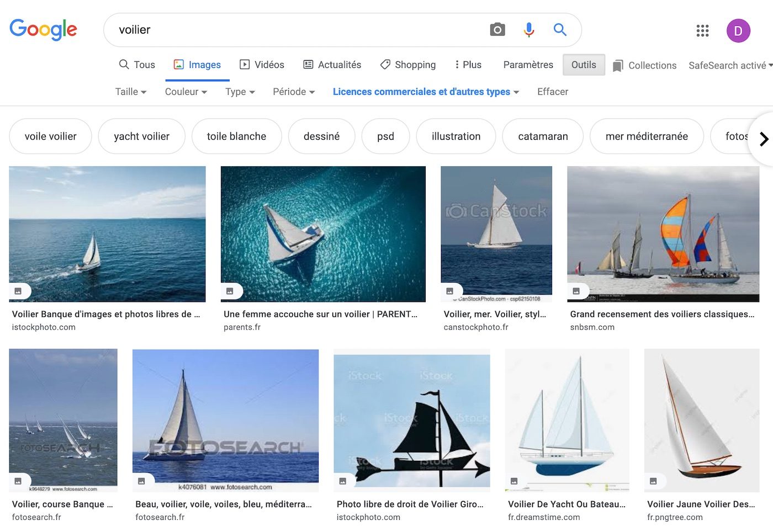The width and height of the screenshot is (773, 532).
Task: Toggle the Outils filter bar
Action: [x=584, y=65]
